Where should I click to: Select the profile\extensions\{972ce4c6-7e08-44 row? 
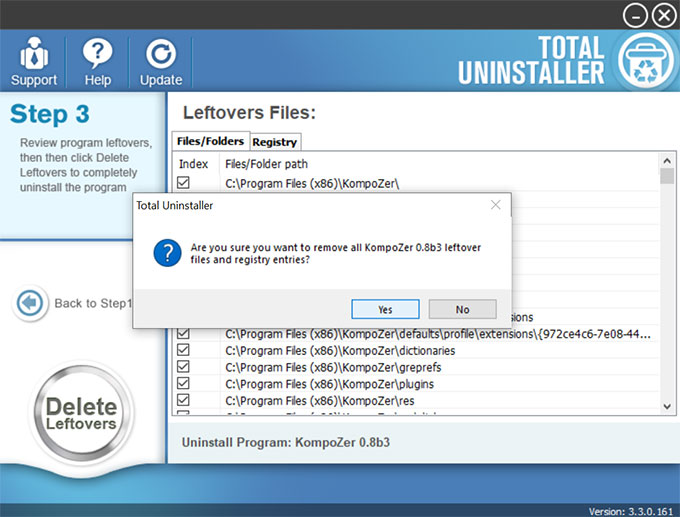click(x=416, y=334)
